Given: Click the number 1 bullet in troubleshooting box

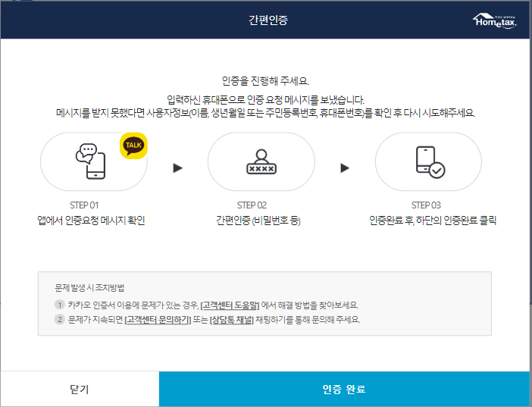Looking at the screenshot, I should pyautogui.click(x=60, y=305).
